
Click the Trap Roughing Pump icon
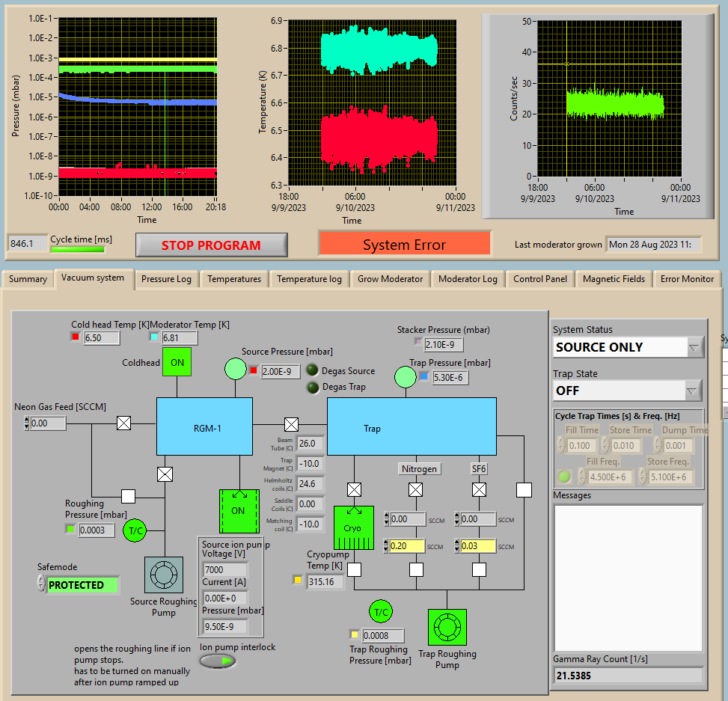pos(447,628)
